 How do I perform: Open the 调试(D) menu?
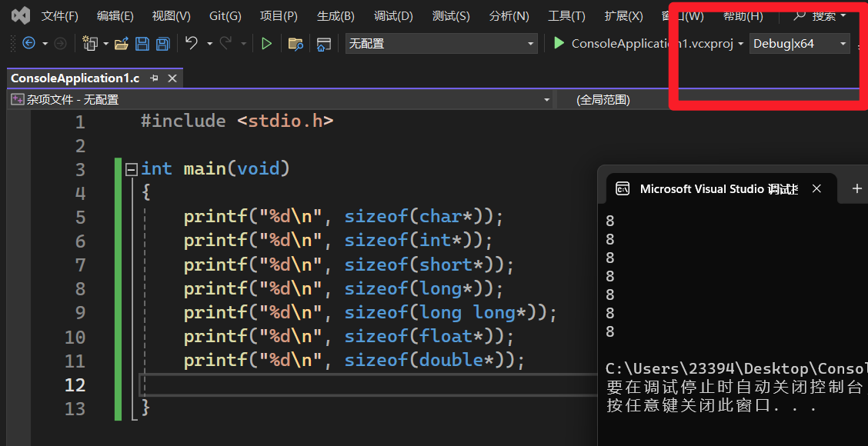click(393, 16)
